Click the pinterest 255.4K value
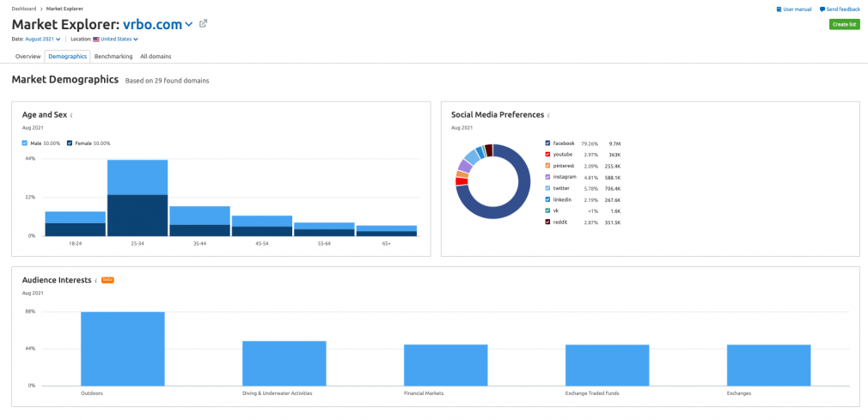 point(611,166)
